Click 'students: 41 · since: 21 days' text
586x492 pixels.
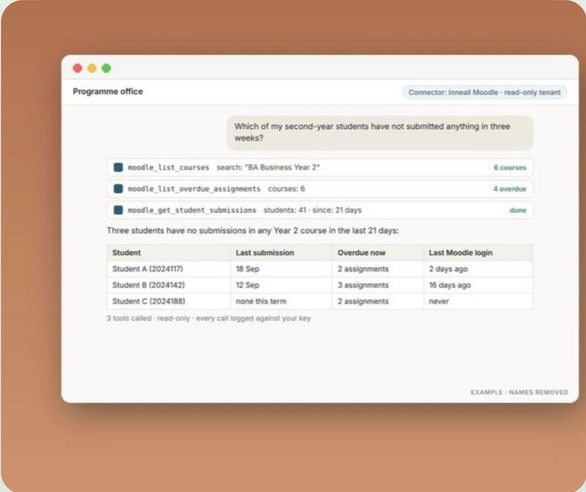(x=312, y=210)
